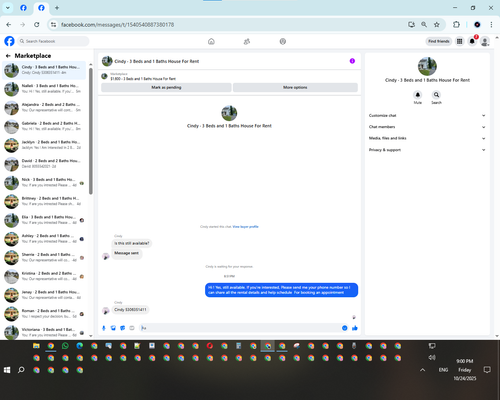Open Nick conversation in the list
This screenshot has height=400, width=500.
coord(44,182)
